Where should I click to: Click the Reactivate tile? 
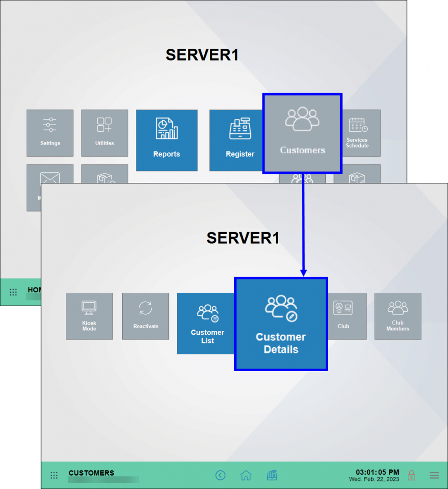146,316
